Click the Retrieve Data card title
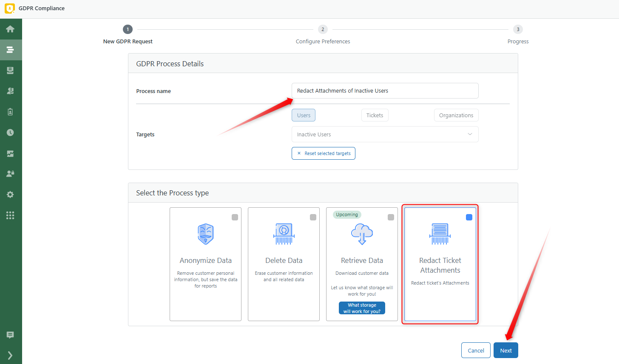Screen dimensions: 619x364 point(362,260)
